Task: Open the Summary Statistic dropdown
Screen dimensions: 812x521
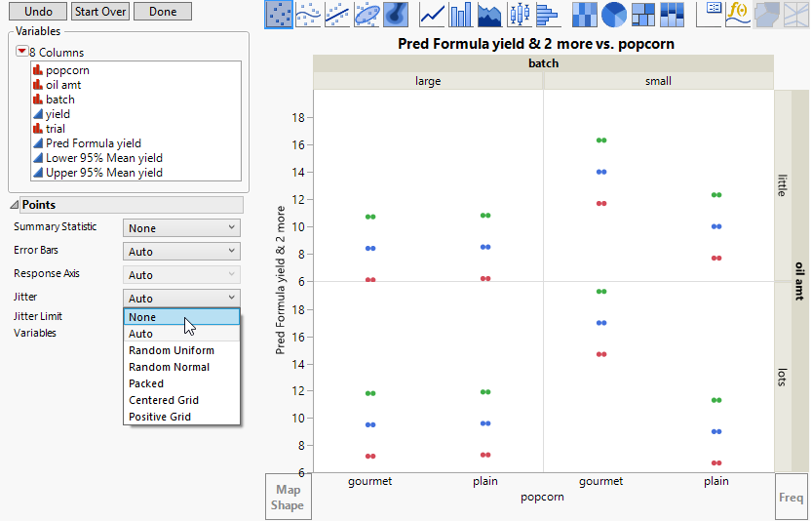Action: coord(181,228)
